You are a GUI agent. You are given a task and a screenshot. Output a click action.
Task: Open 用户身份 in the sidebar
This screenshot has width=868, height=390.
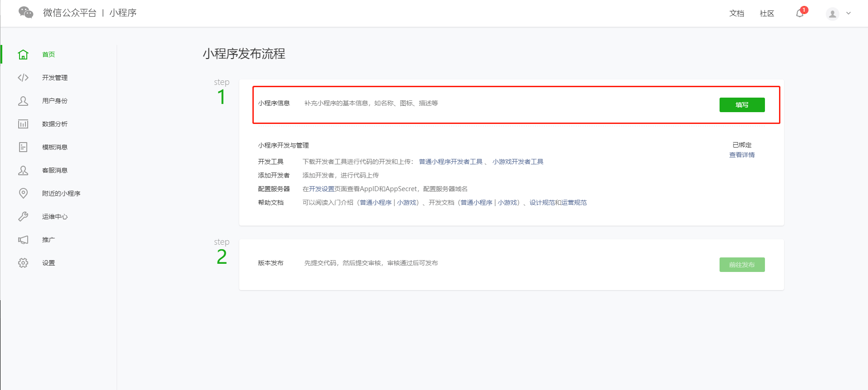click(x=54, y=101)
